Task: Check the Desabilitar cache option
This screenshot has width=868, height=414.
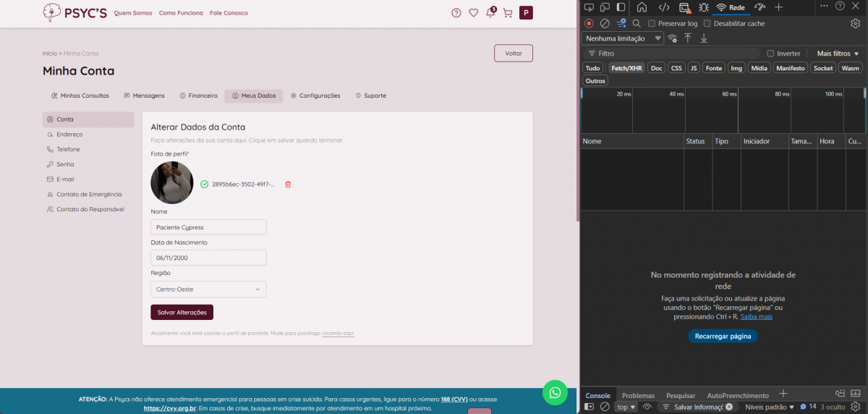Action: pyautogui.click(x=707, y=23)
